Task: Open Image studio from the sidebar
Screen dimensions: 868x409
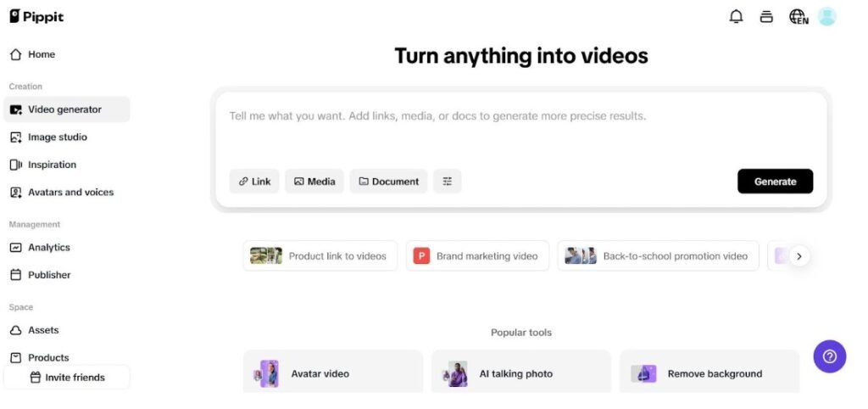Action: [x=57, y=137]
